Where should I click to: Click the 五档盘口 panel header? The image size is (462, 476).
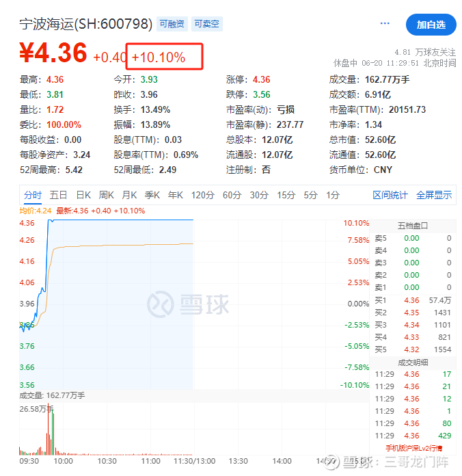pyautogui.click(x=413, y=226)
